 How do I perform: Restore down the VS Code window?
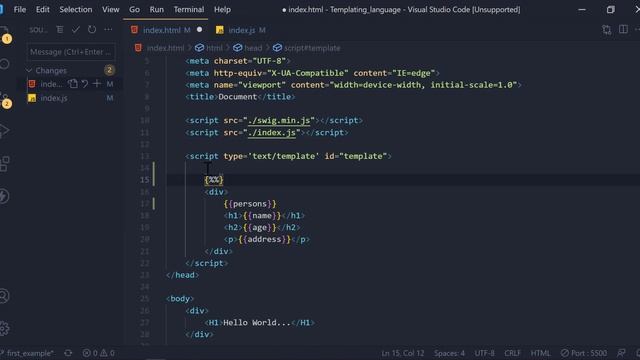[610, 9]
